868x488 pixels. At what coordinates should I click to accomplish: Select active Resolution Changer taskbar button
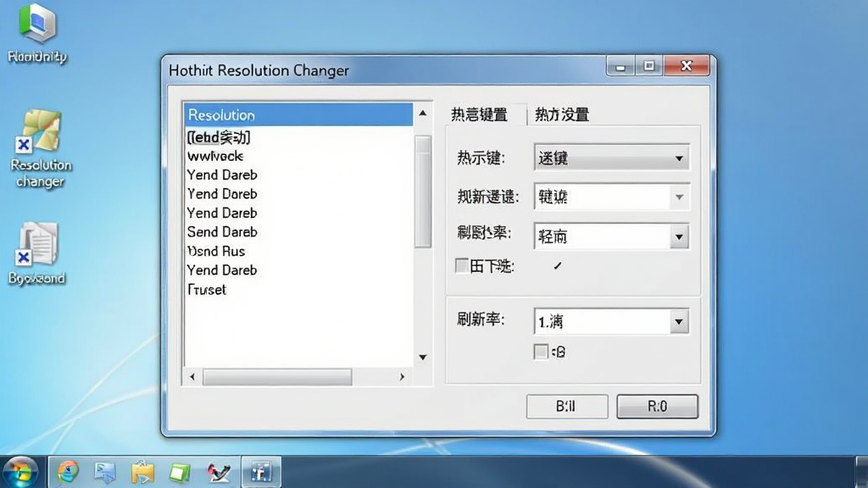(261, 472)
